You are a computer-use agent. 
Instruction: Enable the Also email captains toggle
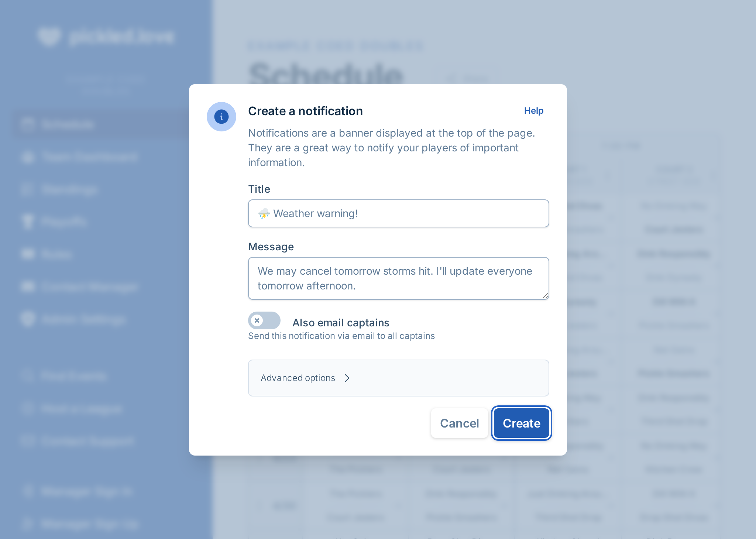[x=264, y=320]
